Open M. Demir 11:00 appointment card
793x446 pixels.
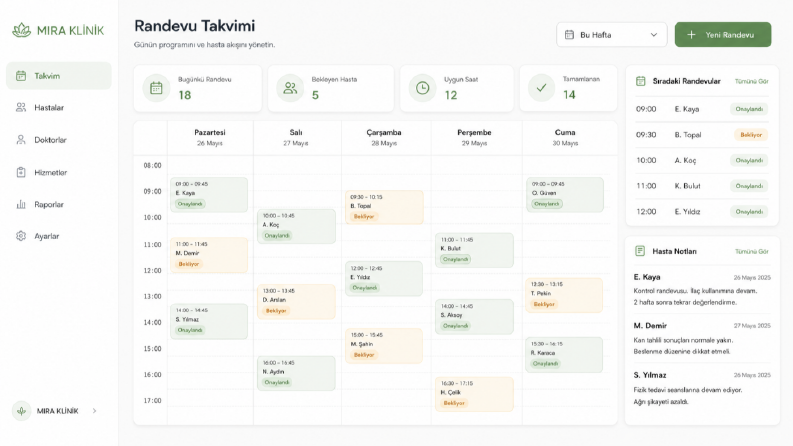[x=209, y=255]
